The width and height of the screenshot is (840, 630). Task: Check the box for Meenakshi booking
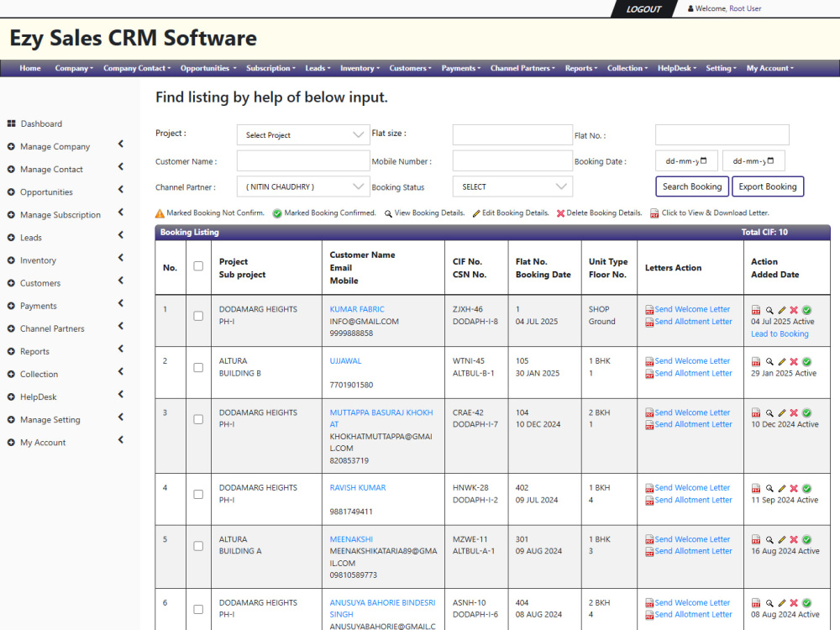198,546
